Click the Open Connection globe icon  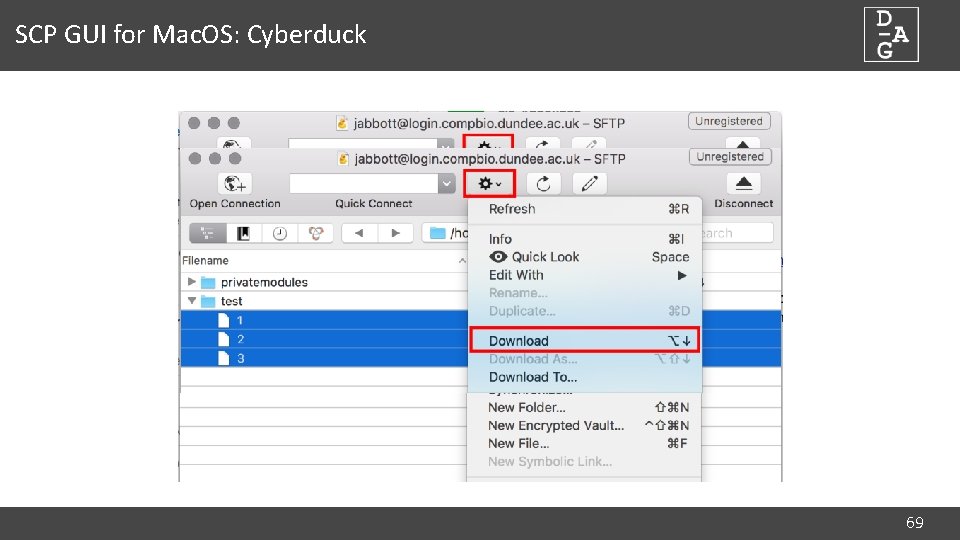coord(235,183)
